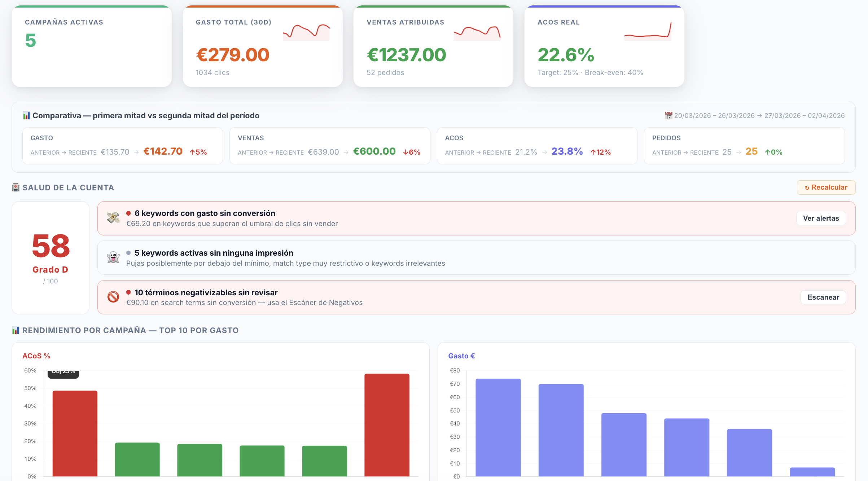Click the ghost icon for no impressions

[113, 257]
